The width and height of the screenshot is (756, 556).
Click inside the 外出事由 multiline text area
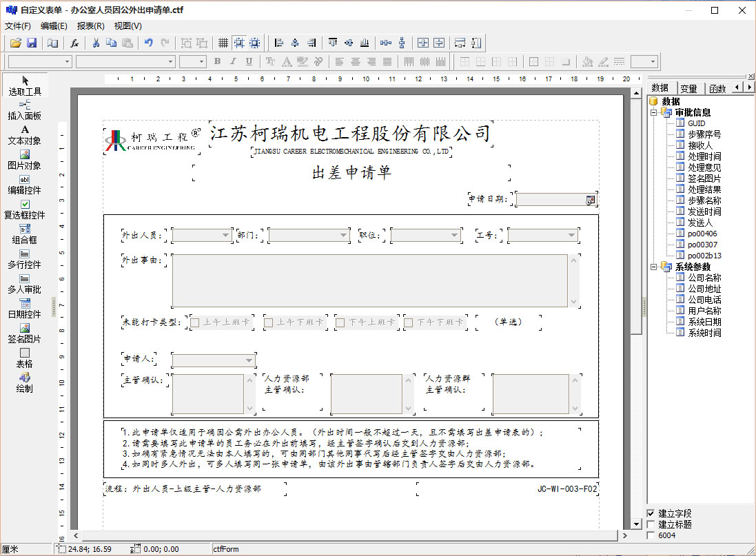[369, 280]
